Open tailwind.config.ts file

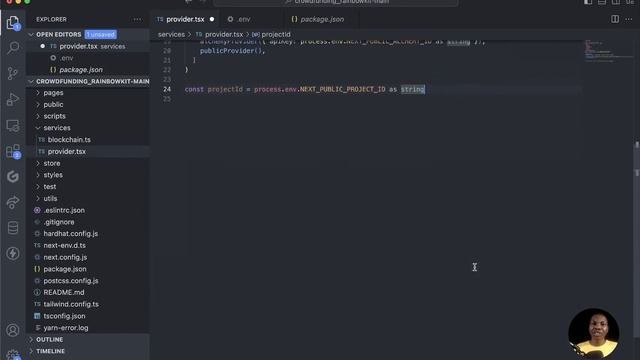coord(71,304)
